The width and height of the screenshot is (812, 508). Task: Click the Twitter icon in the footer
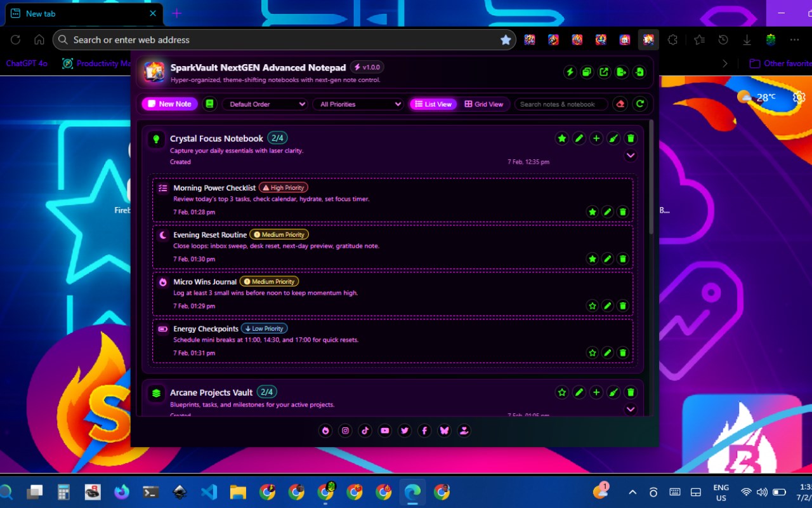[405, 431]
